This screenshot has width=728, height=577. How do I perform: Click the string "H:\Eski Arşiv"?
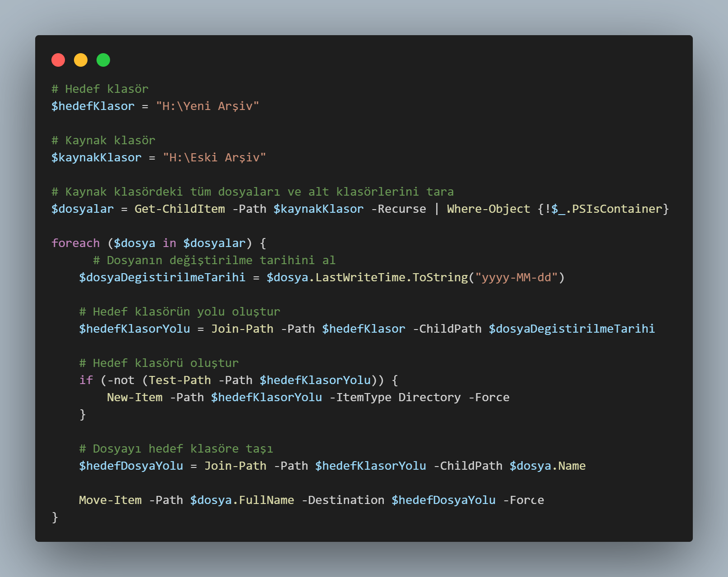[x=214, y=157]
